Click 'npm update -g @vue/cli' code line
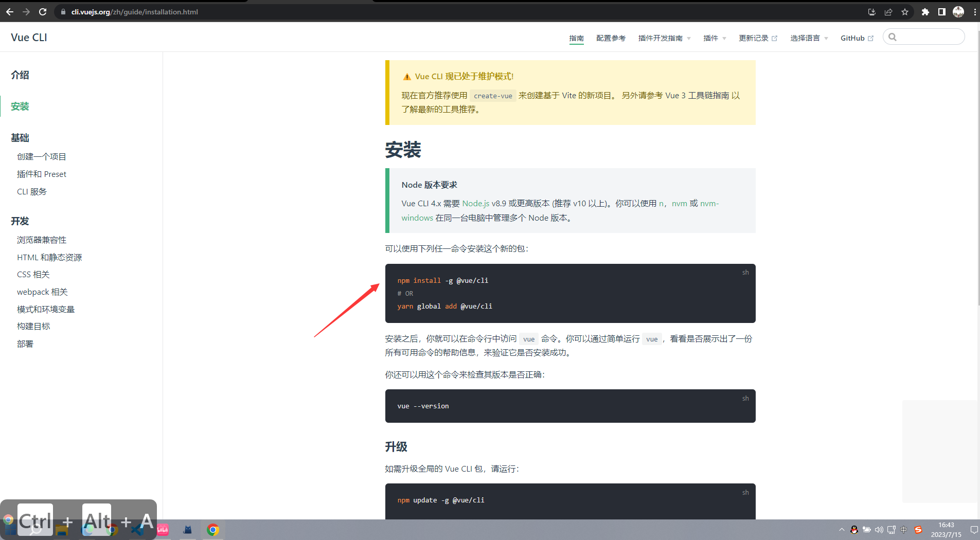This screenshot has width=980, height=540. tap(441, 500)
